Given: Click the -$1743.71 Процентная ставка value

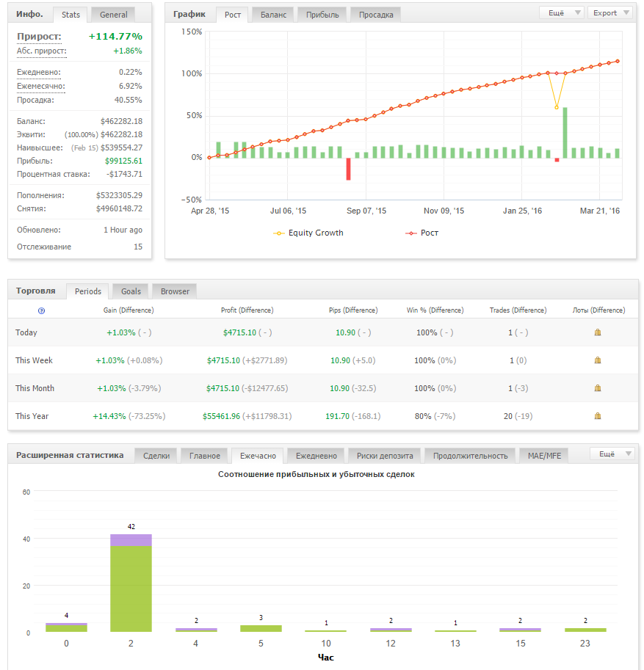Looking at the screenshot, I should click(124, 175).
